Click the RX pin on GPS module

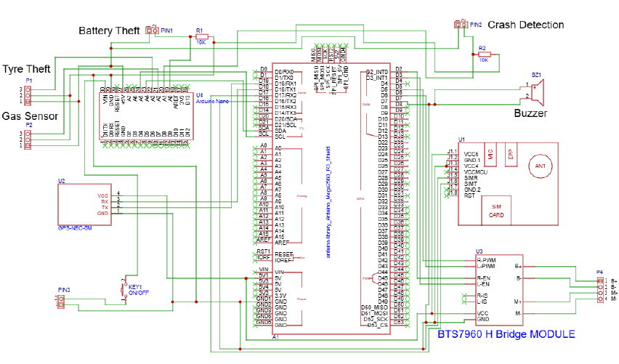(105, 202)
